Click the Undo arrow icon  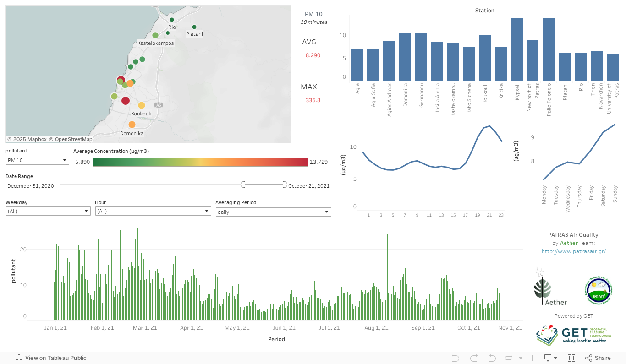click(x=456, y=358)
